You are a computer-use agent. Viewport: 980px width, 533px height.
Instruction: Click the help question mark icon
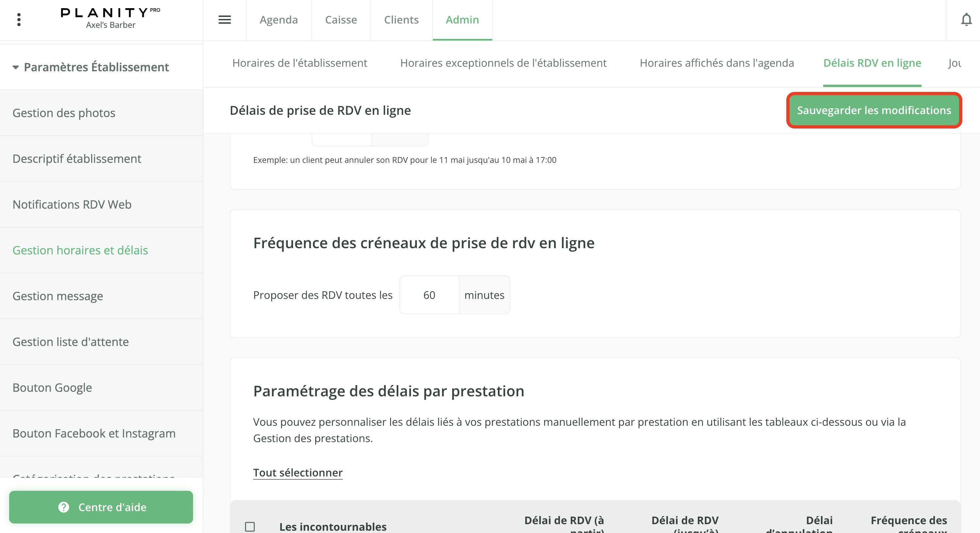[63, 507]
